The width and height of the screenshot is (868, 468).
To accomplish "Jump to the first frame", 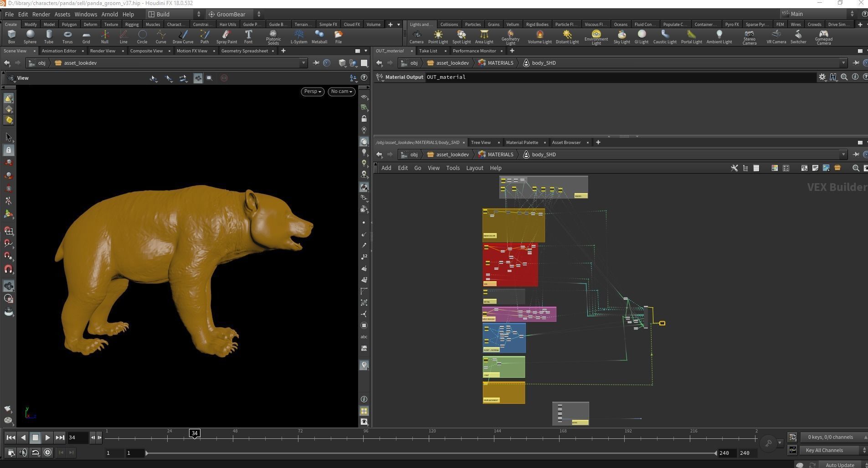I will (x=10, y=437).
